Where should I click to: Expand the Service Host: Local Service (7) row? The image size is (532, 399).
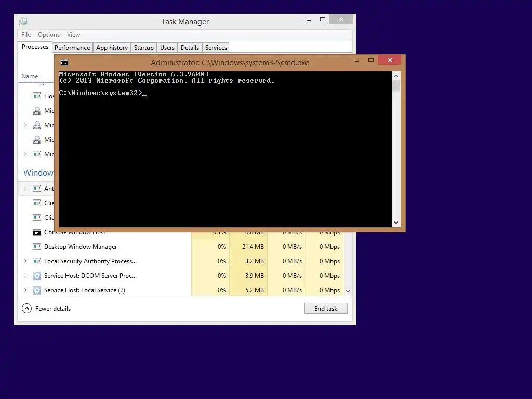(25, 290)
